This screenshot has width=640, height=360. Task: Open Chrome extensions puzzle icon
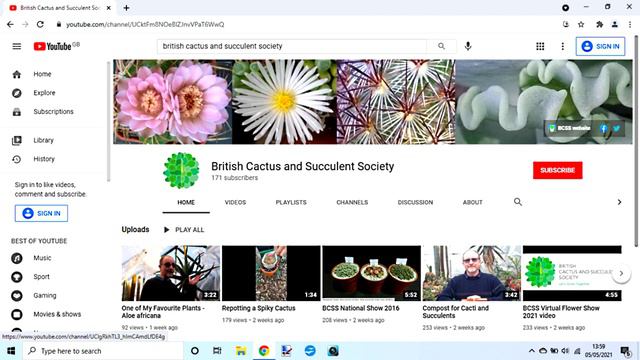tap(599, 24)
